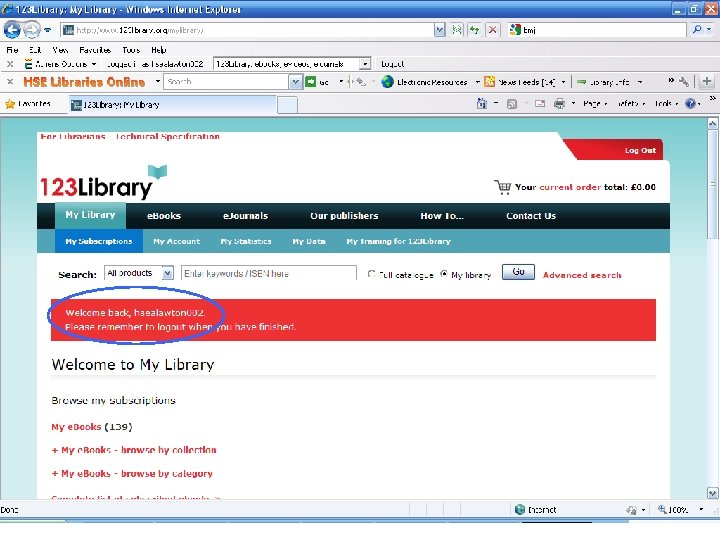Click the plus add button on HSE toolbar

coord(707,81)
